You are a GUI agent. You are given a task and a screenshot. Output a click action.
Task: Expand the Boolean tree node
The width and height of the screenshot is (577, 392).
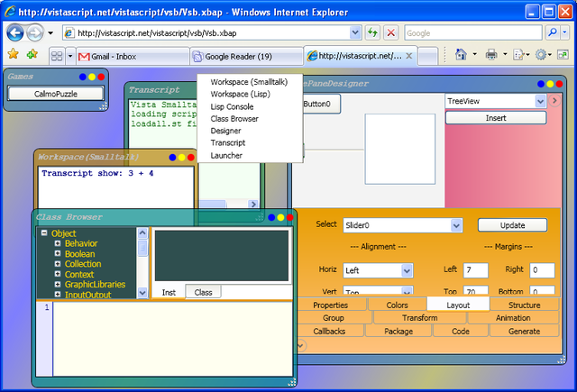58,253
